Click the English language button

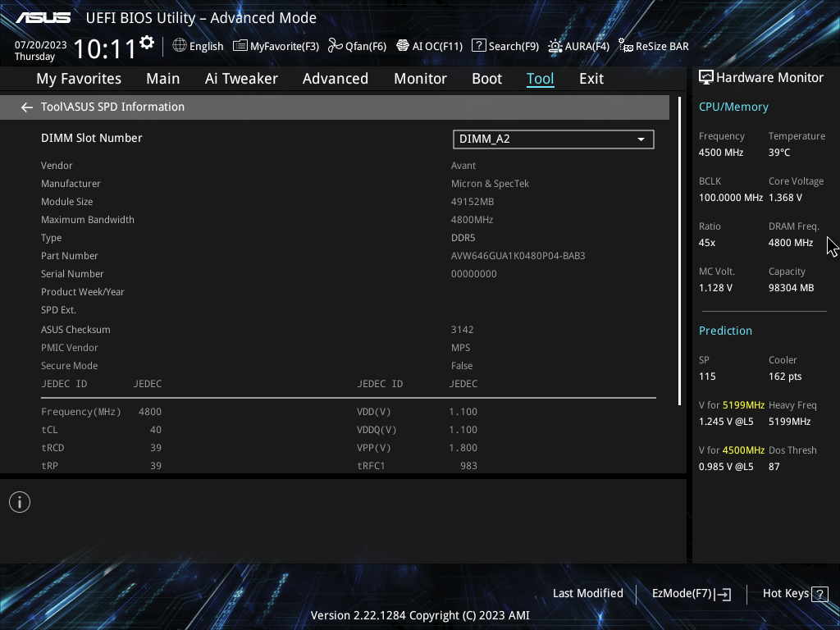198,46
